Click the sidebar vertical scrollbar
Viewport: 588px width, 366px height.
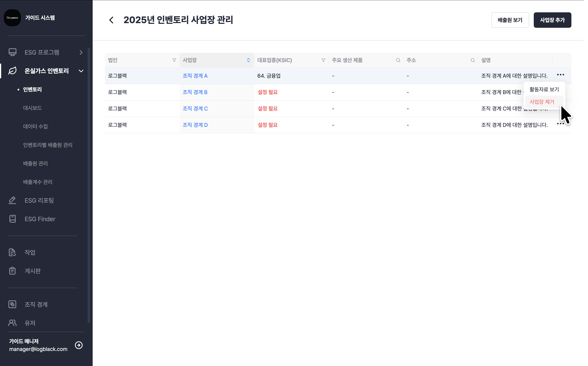[x=89, y=185]
